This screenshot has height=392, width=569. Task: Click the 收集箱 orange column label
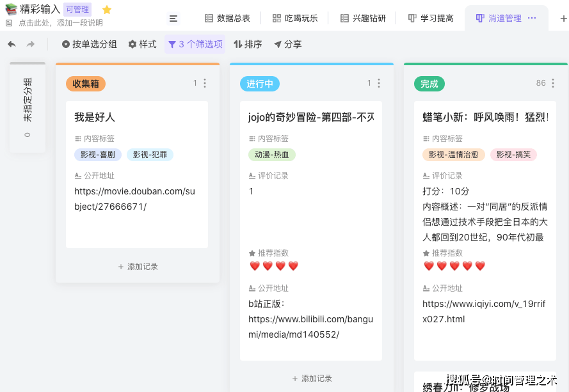pyautogui.click(x=86, y=84)
